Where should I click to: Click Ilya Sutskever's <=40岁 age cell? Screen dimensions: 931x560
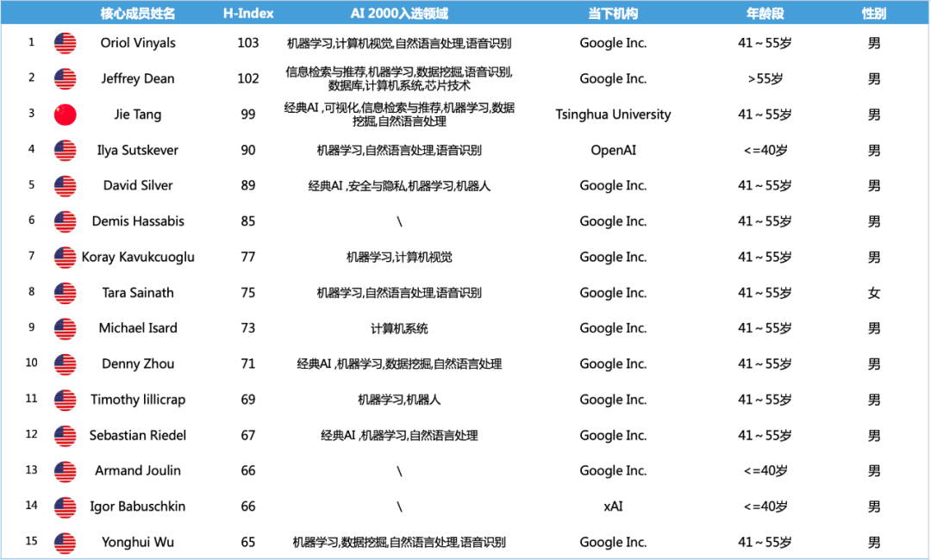tap(765, 150)
